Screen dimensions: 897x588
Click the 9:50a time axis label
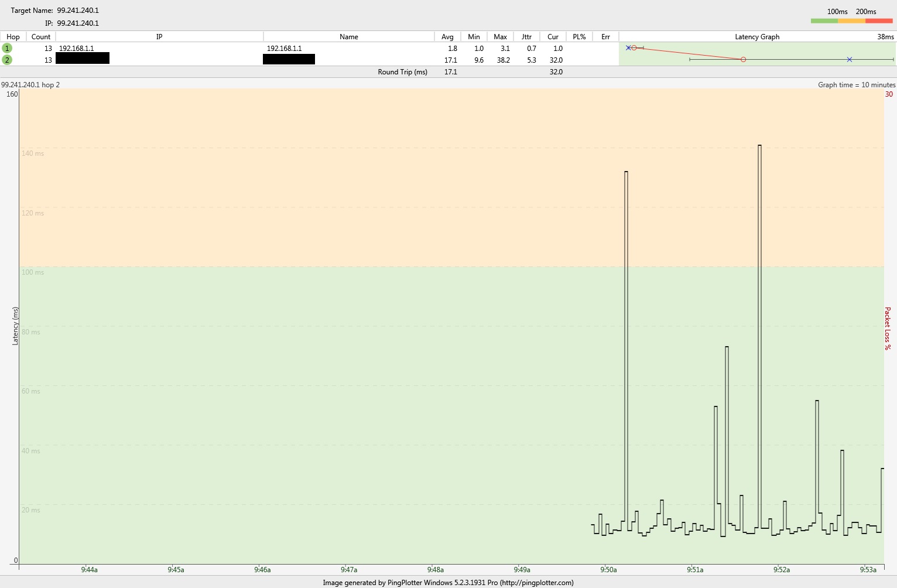[x=608, y=570]
